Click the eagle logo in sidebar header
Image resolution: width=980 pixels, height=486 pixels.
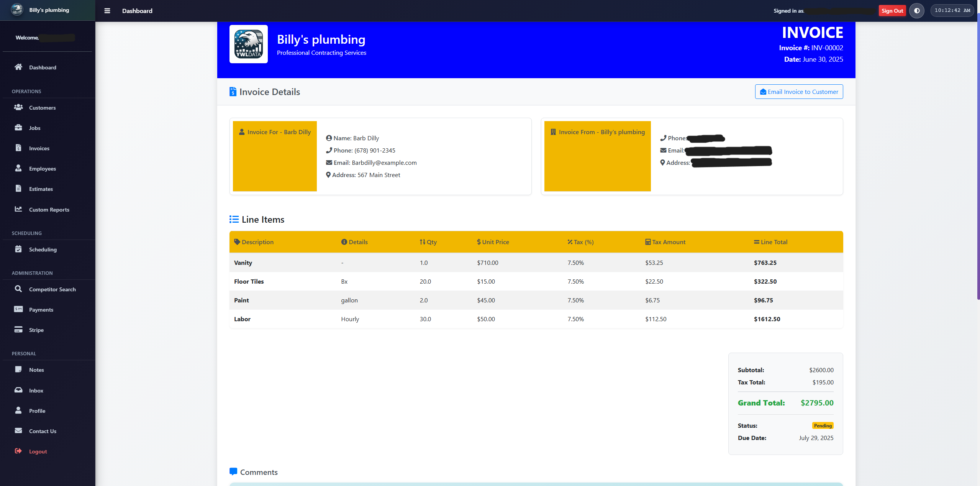(x=17, y=10)
